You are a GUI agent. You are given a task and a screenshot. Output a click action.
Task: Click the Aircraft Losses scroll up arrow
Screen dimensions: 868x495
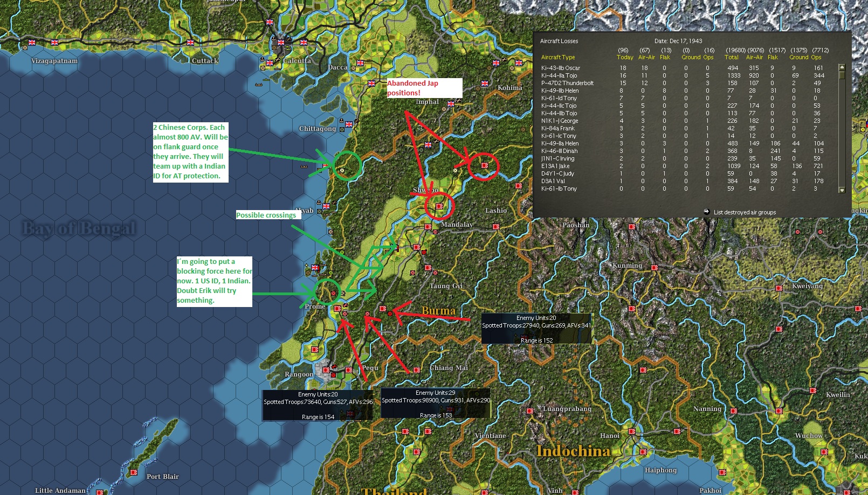coord(842,67)
